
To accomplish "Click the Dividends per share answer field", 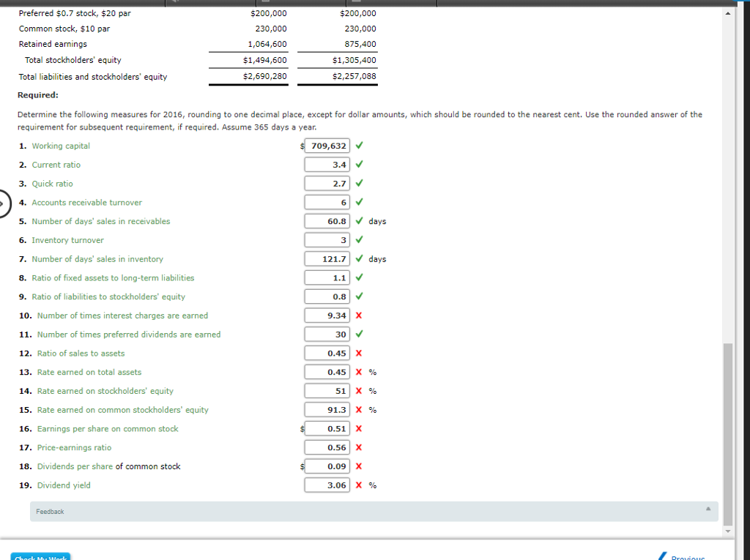I will click(x=327, y=466).
